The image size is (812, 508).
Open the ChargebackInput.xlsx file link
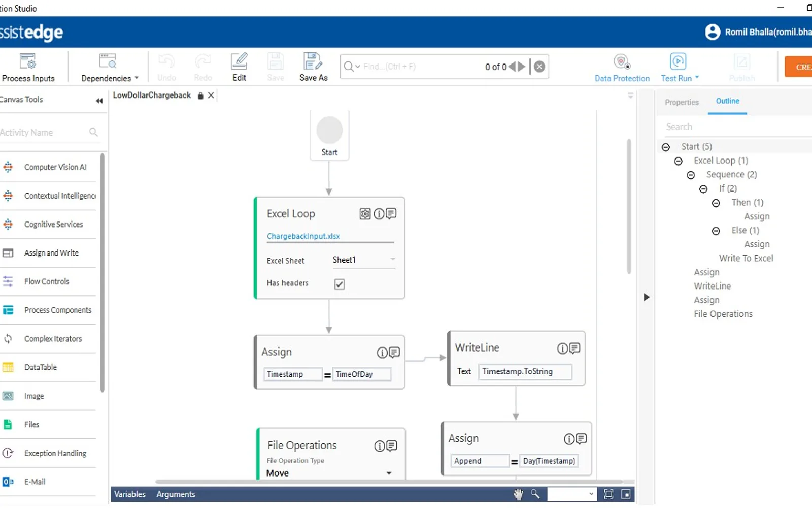(x=303, y=236)
